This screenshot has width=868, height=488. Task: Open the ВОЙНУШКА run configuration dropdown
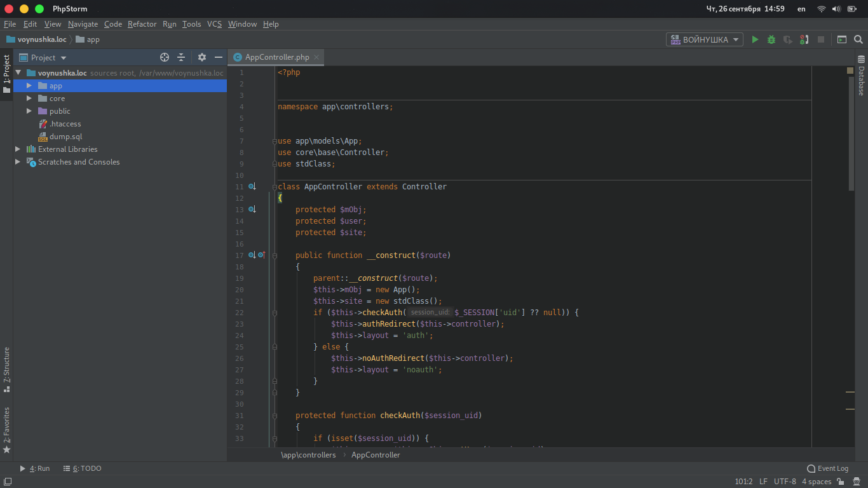704,39
